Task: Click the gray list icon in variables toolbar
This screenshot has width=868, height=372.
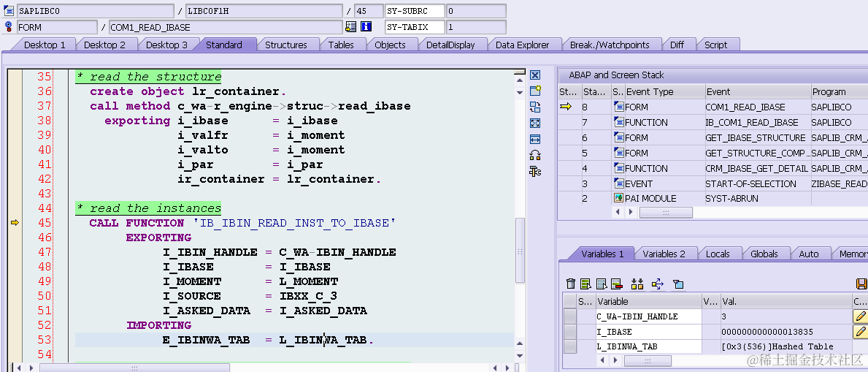Action: click(602, 284)
